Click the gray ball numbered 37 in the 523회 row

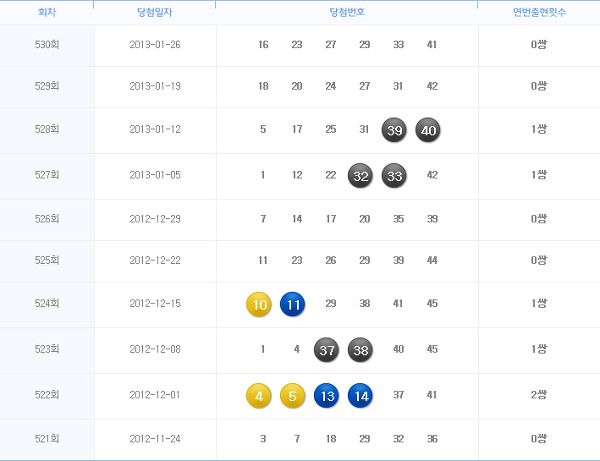[x=326, y=349]
